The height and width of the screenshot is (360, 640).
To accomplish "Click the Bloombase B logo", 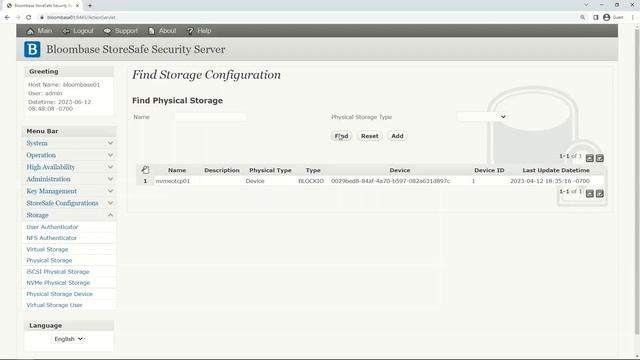I will pos(32,49).
